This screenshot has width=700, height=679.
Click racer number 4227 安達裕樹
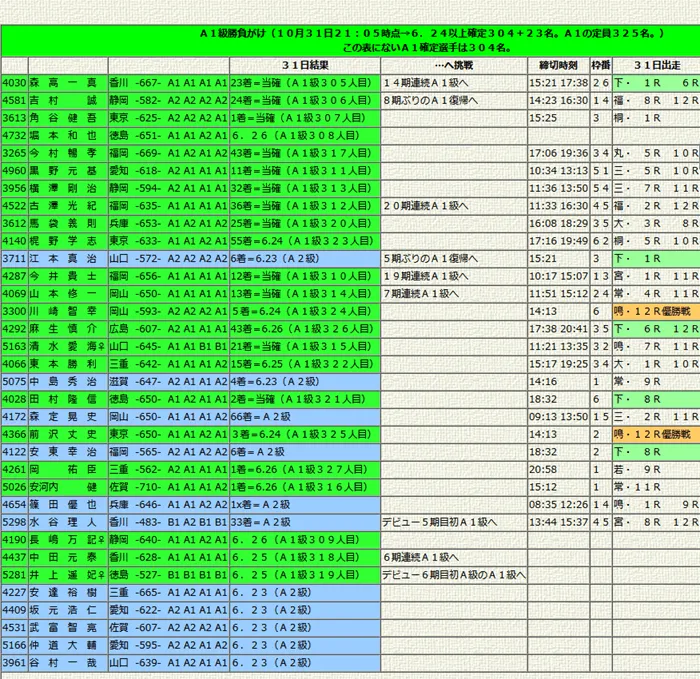click(14, 591)
